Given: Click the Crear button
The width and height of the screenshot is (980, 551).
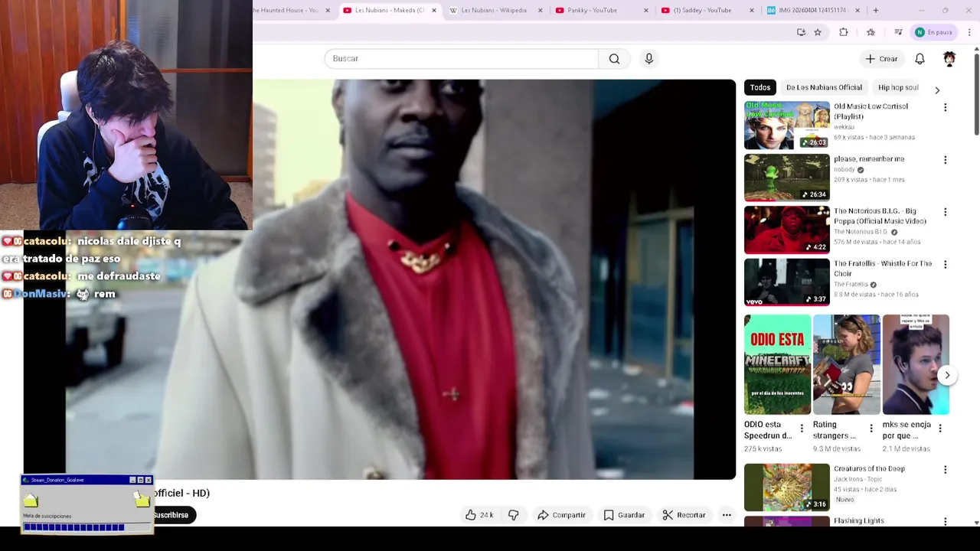Looking at the screenshot, I should click(881, 59).
